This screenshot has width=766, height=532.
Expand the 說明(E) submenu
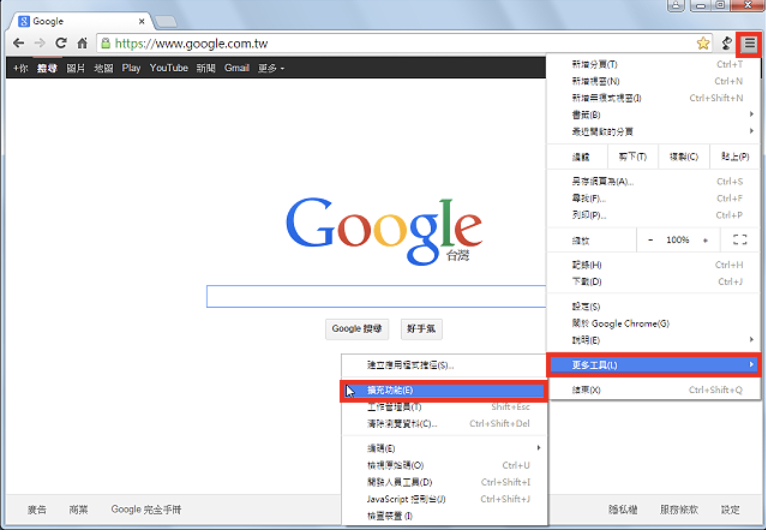[x=653, y=340]
